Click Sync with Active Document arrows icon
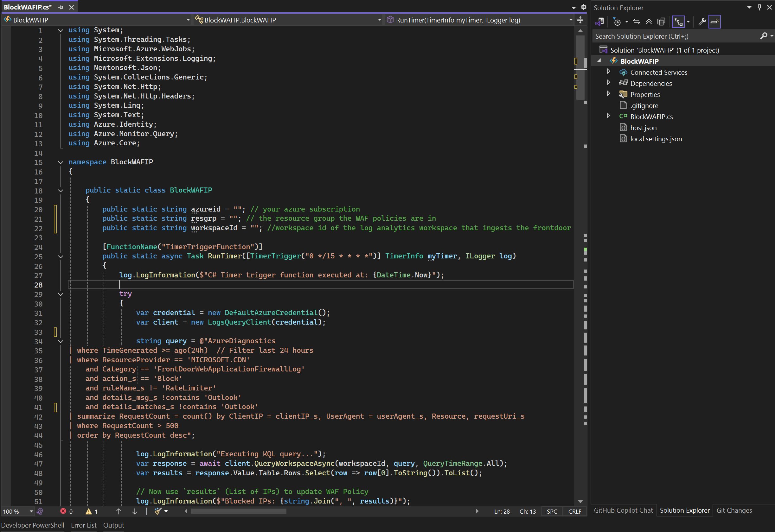This screenshot has height=532, width=775. point(636,22)
